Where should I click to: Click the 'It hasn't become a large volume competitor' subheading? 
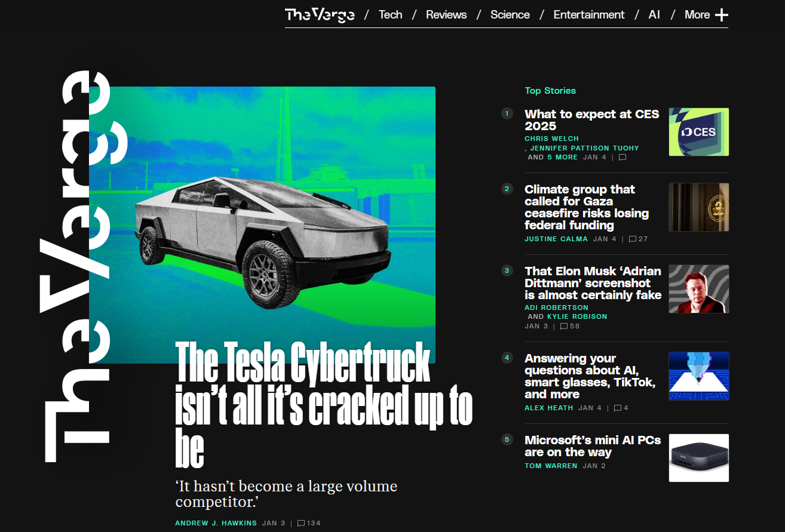[286, 493]
